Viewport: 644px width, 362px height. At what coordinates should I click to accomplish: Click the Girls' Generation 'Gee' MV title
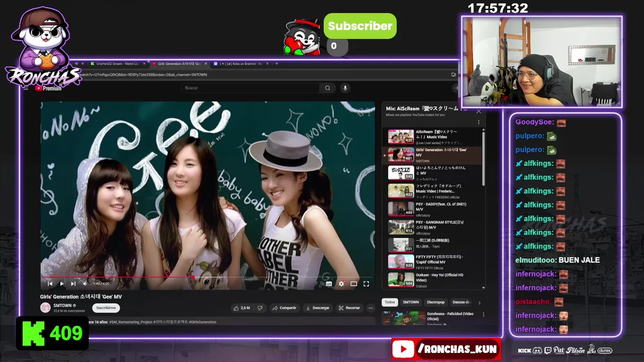tap(81, 297)
